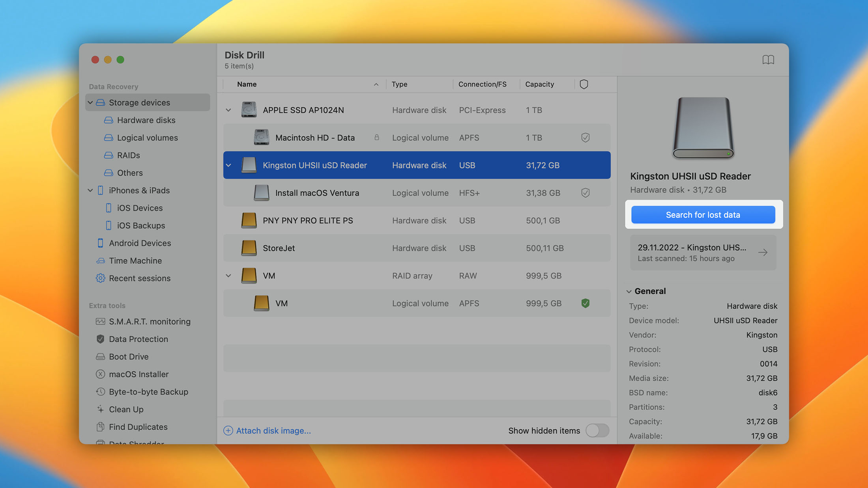
Task: Toggle Show hidden items switch
Action: coord(597,430)
